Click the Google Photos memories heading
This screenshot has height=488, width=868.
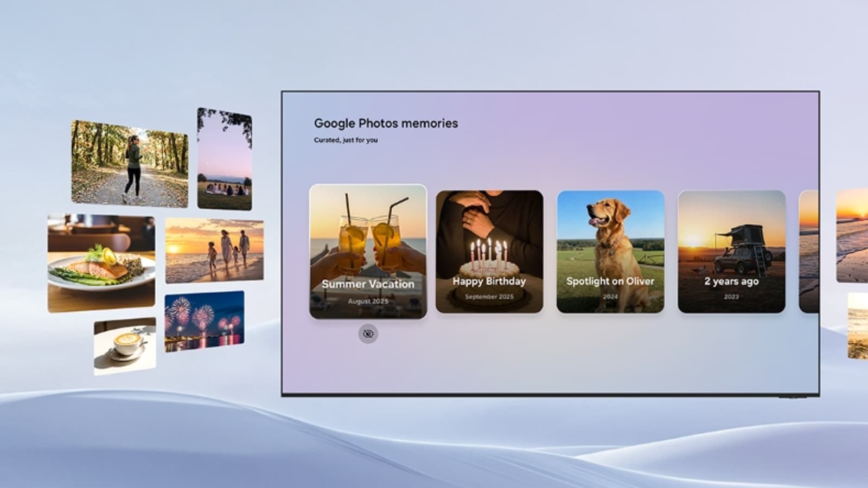pyautogui.click(x=386, y=124)
